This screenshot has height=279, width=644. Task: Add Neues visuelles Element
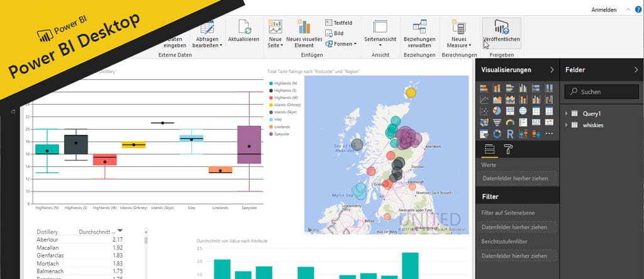(x=304, y=33)
